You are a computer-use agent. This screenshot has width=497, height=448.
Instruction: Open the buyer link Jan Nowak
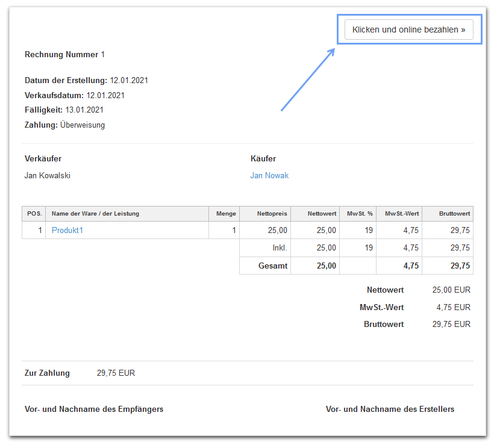point(269,176)
